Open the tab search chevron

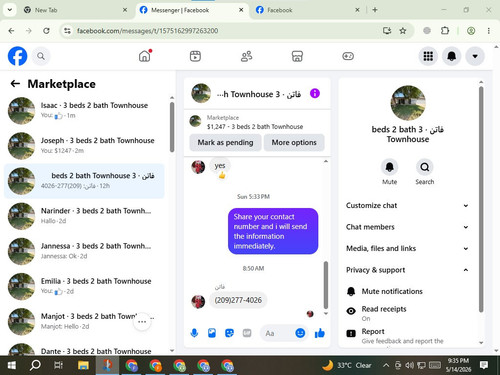click(x=10, y=10)
